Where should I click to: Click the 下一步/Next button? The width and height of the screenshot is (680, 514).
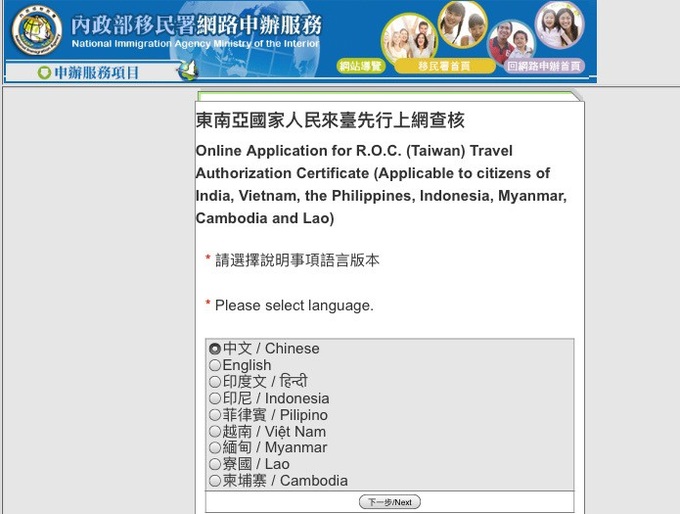389,502
